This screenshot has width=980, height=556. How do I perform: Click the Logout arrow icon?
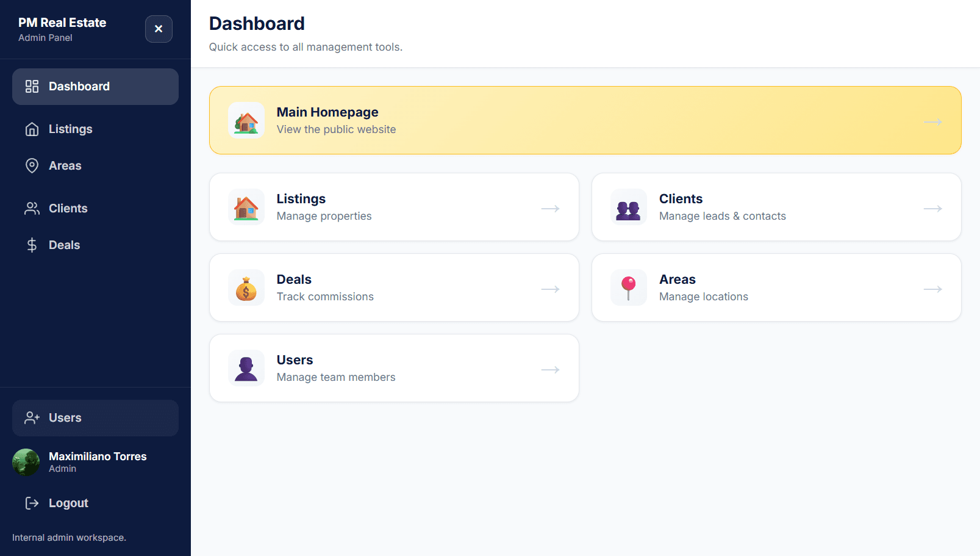pos(32,503)
